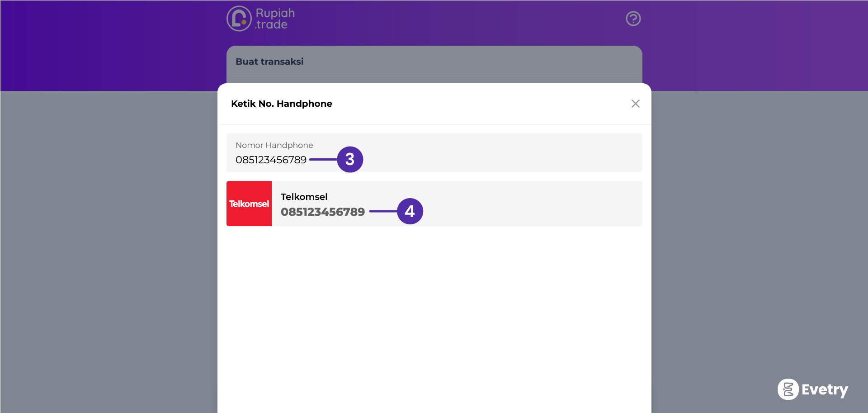Click the numbered step 3 badge
Image resolution: width=868 pixels, height=413 pixels.
[350, 159]
